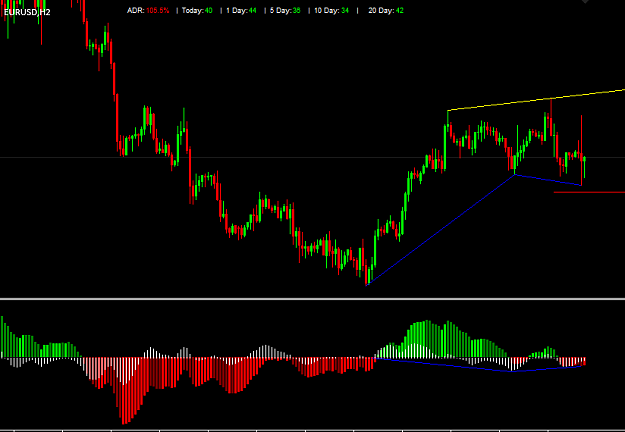Viewport: 625px width, 432px height.
Task: Select the 20 Day: 42 range reading
Action: 386,11
